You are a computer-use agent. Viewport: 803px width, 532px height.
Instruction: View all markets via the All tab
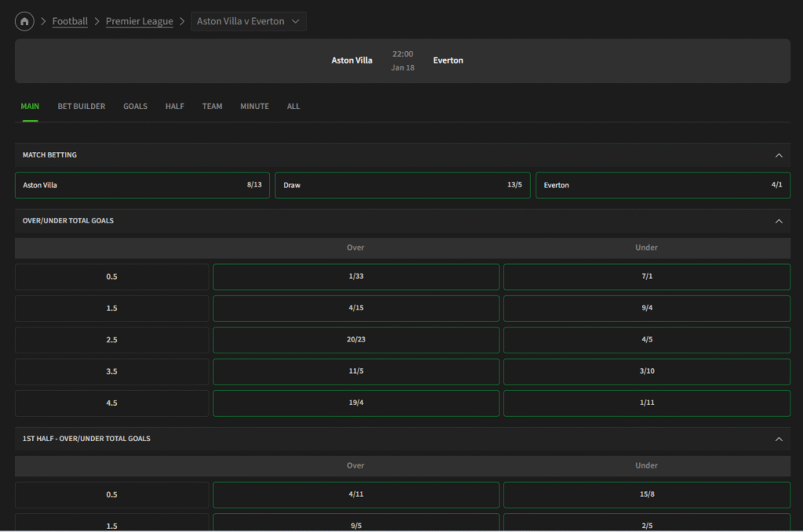(x=293, y=106)
